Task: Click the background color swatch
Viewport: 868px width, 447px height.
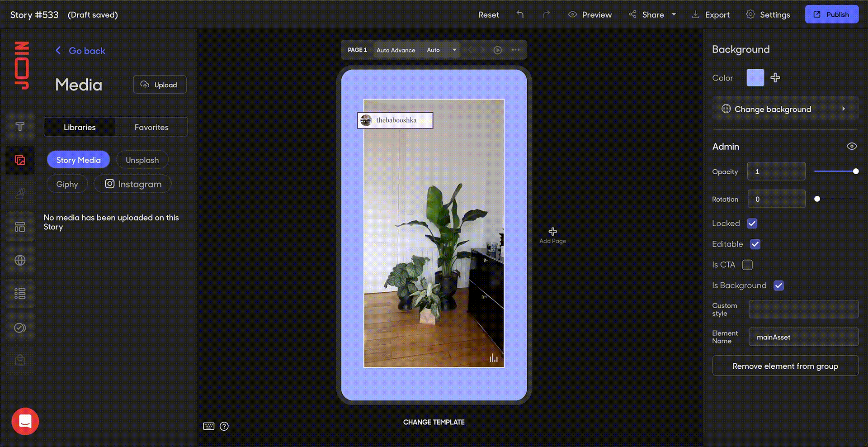Action: point(755,78)
